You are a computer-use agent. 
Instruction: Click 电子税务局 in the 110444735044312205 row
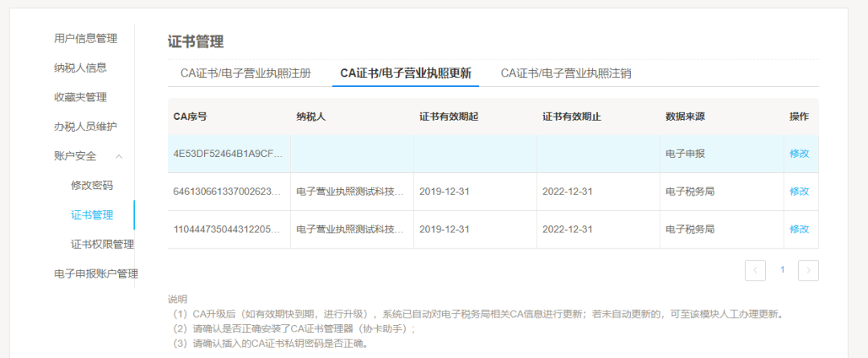click(690, 229)
